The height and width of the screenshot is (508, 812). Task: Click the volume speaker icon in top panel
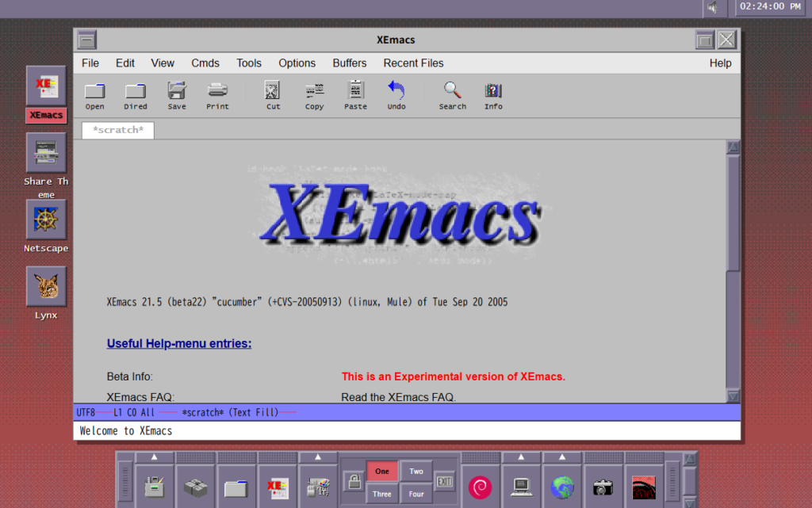713,7
